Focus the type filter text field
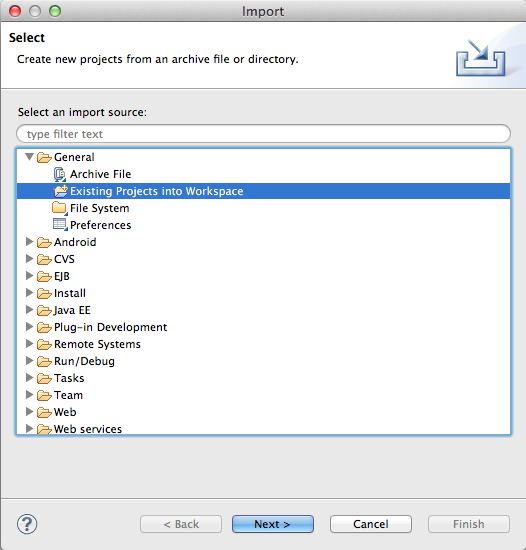The height and width of the screenshot is (550, 526). tap(263, 134)
